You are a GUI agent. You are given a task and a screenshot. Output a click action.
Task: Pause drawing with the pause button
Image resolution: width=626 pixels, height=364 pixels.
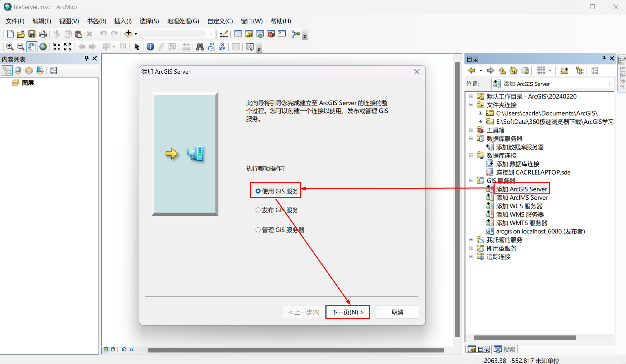click(132, 349)
